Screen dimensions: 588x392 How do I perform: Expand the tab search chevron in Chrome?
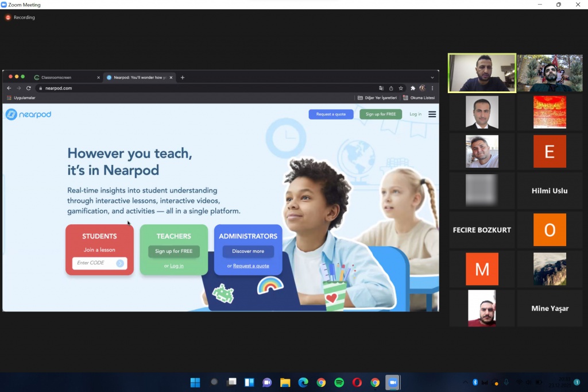[432, 78]
